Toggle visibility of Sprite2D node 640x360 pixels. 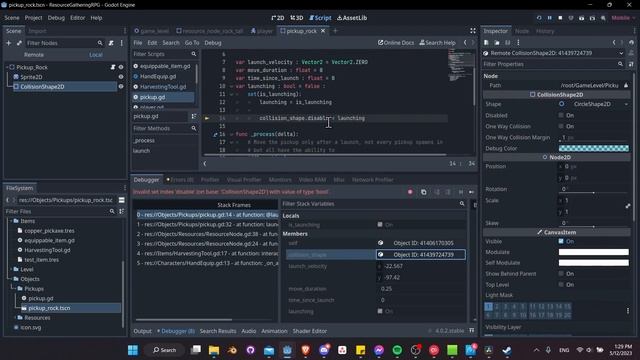click(x=121, y=77)
